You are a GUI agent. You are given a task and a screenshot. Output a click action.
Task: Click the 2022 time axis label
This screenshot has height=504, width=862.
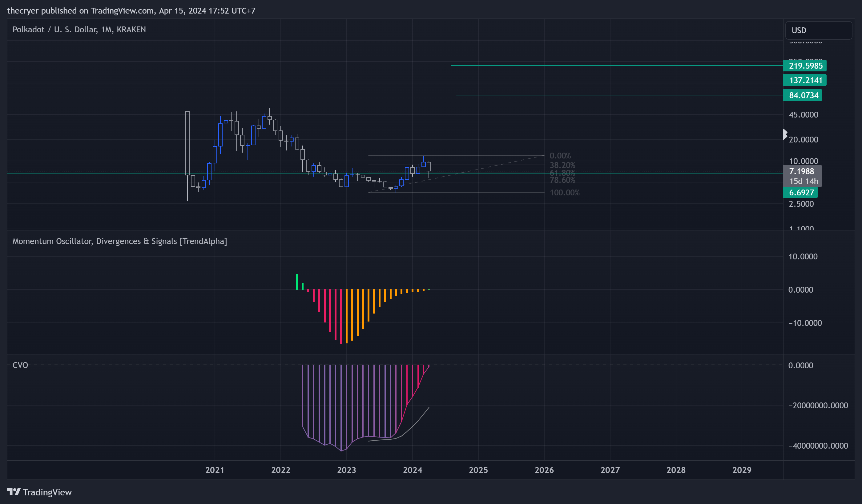coord(280,470)
